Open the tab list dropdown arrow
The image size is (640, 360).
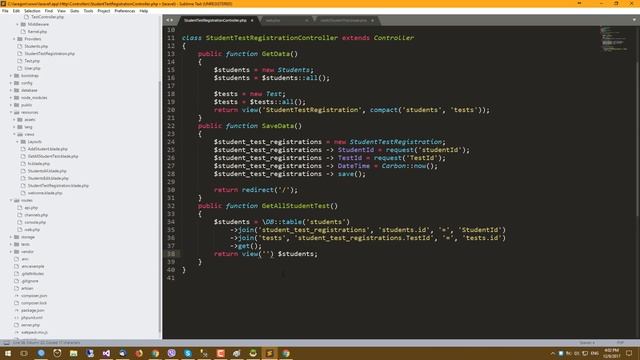click(x=634, y=20)
